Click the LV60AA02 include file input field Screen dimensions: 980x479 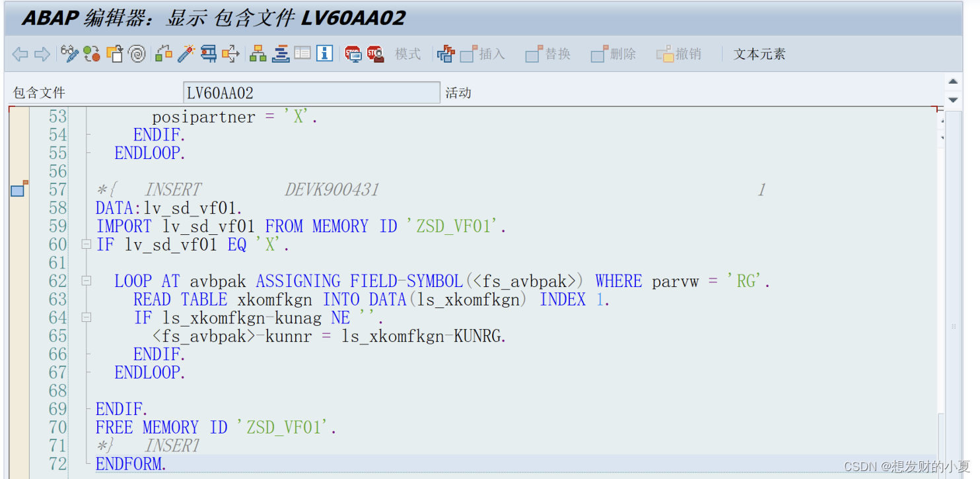(310, 92)
